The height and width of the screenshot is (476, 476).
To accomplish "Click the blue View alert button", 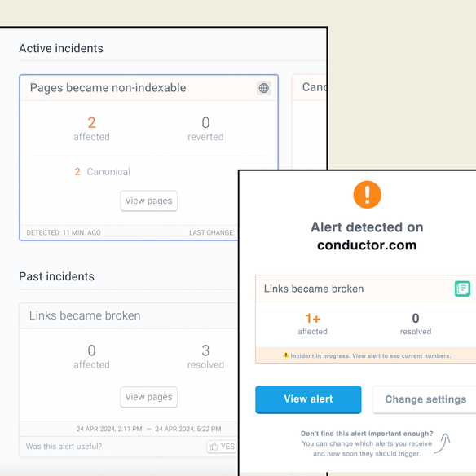I will 308,399.
